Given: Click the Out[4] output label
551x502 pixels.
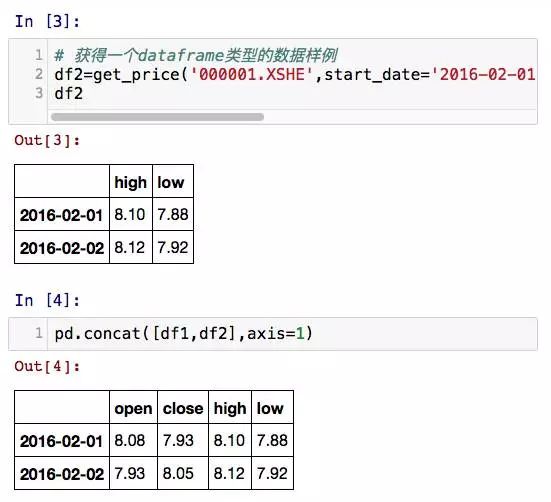Looking at the screenshot, I should [x=47, y=367].
